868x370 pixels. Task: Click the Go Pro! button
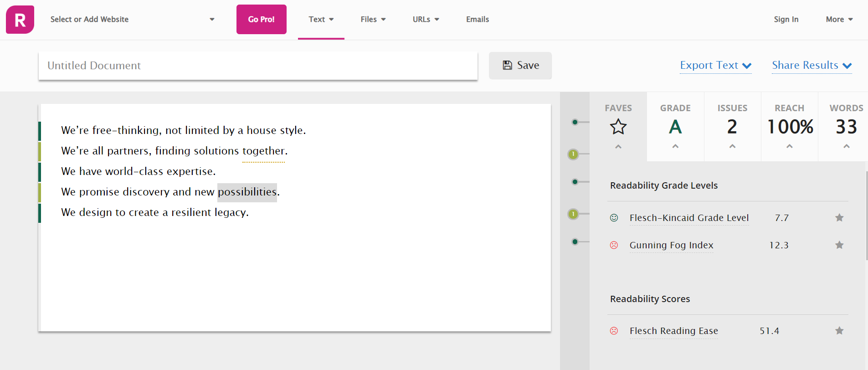[262, 20]
